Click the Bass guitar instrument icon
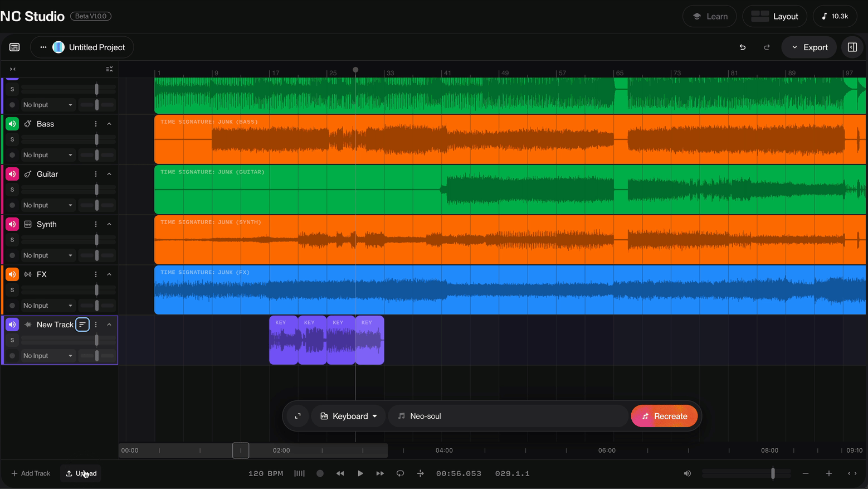 (28, 124)
